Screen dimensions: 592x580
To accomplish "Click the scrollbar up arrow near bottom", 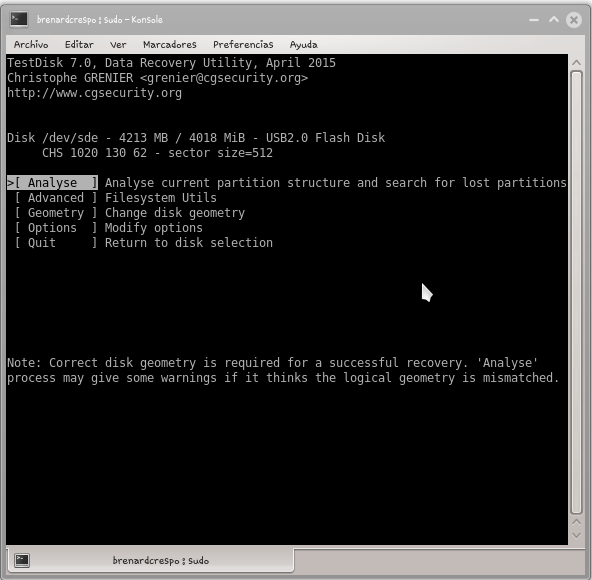I will coord(576,522).
